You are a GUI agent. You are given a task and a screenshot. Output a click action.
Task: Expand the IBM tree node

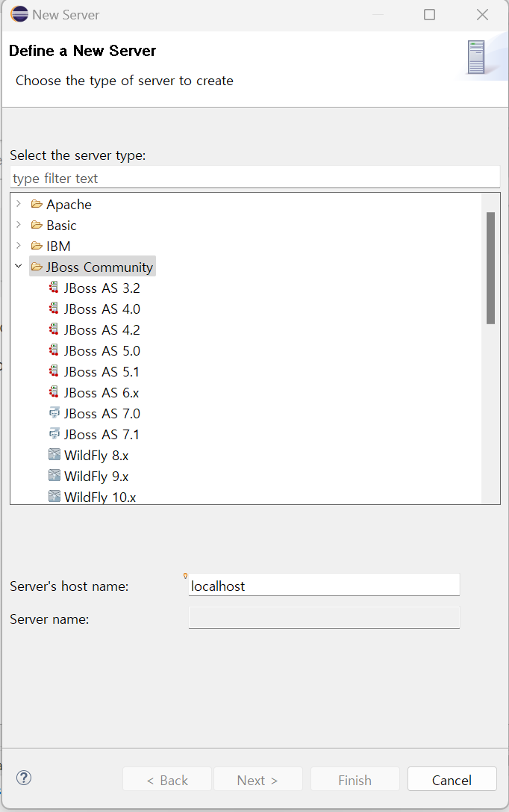pos(19,246)
